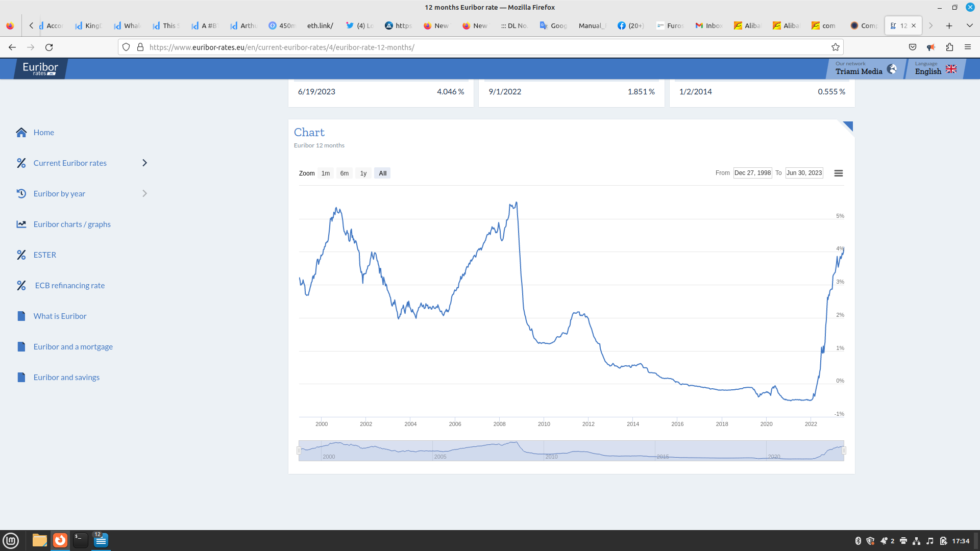Bookmark this page with the star icon

(835, 47)
